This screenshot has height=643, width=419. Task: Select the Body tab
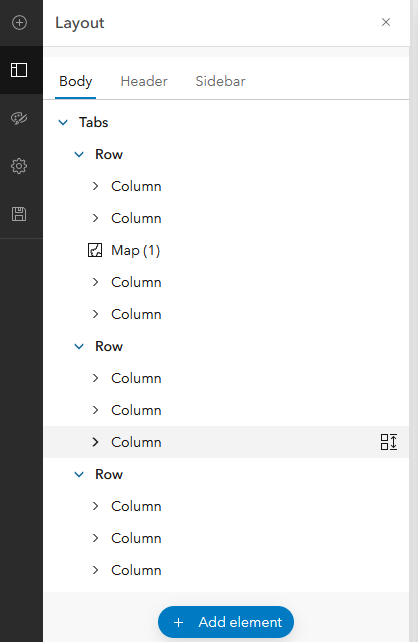tap(75, 81)
